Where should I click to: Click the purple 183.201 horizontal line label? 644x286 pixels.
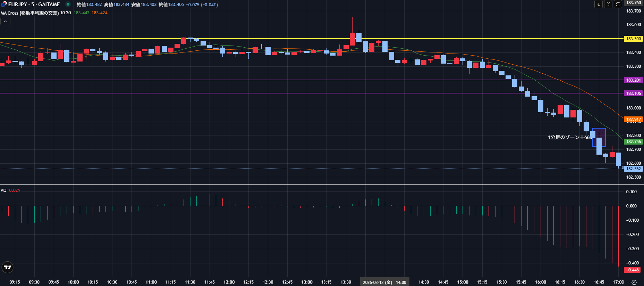(x=633, y=80)
